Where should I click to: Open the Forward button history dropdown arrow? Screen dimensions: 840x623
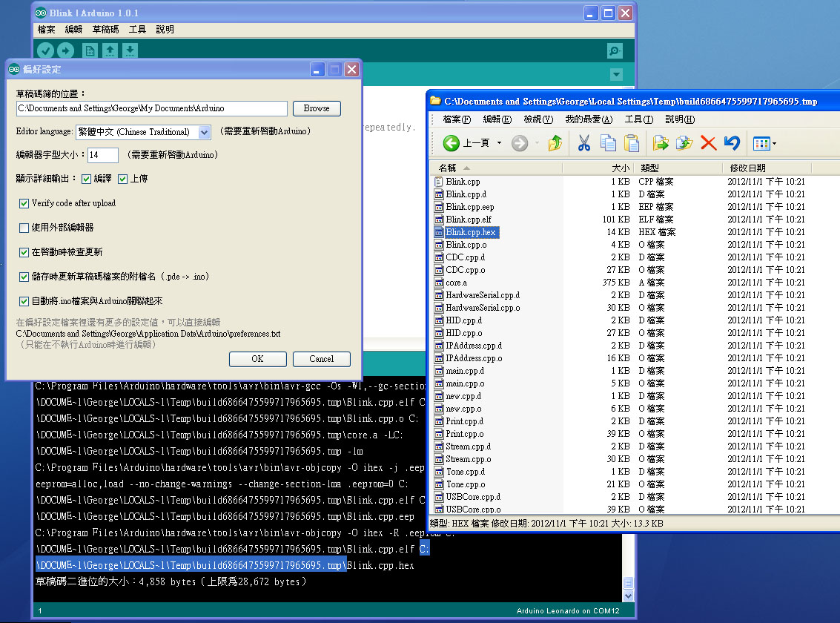[536, 143]
